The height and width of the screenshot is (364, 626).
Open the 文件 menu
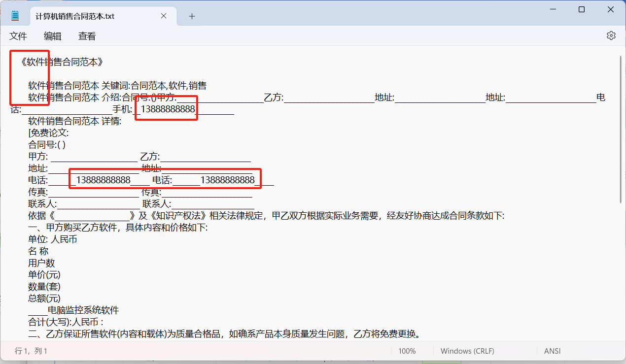[x=18, y=36]
